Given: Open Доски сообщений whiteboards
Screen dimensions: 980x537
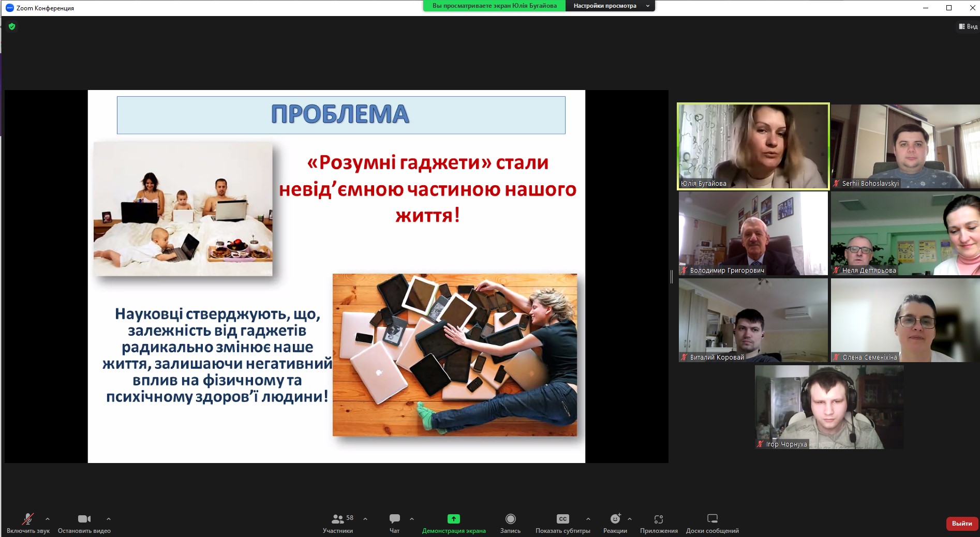Looking at the screenshot, I should (x=712, y=523).
